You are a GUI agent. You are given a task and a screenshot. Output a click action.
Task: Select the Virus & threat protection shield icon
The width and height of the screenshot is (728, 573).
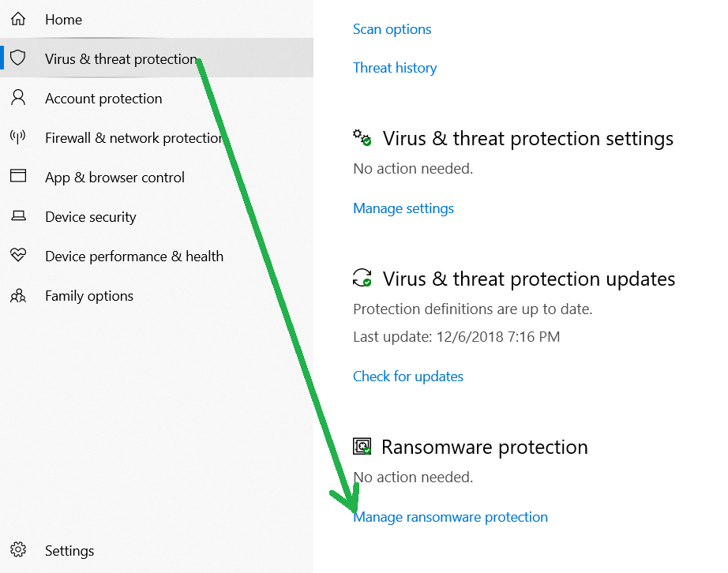coord(18,58)
